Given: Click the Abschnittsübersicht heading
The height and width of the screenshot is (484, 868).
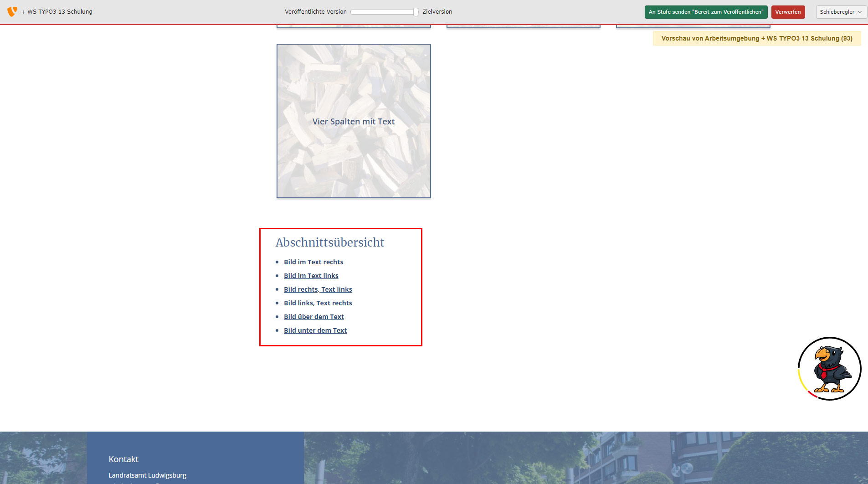Looking at the screenshot, I should (329, 242).
